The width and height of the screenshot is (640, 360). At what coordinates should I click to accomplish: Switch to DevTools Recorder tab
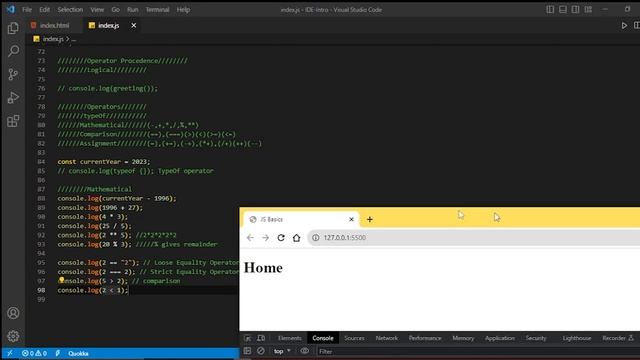click(618, 338)
